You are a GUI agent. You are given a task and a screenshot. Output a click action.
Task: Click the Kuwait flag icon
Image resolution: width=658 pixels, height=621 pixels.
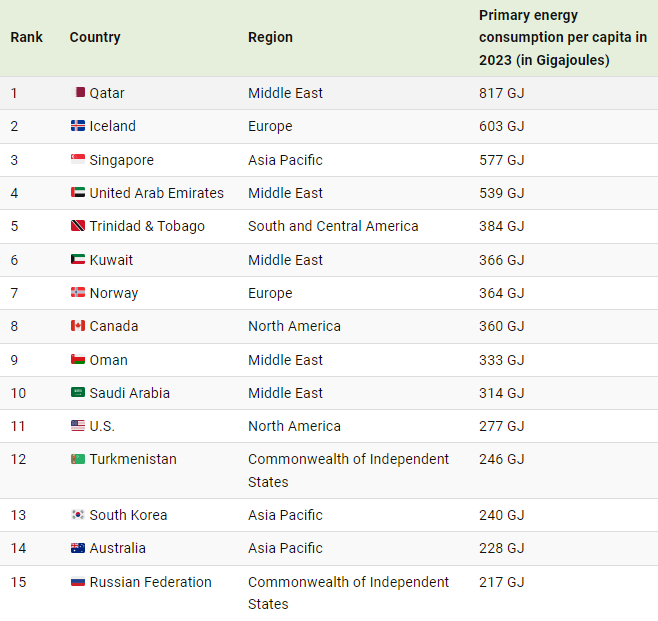[x=78, y=259]
